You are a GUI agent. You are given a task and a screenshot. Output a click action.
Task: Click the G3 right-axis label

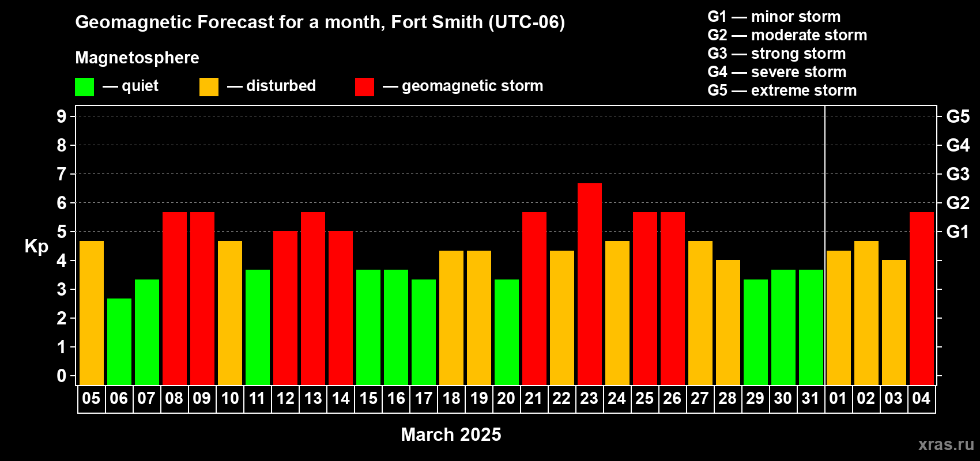tap(958, 174)
